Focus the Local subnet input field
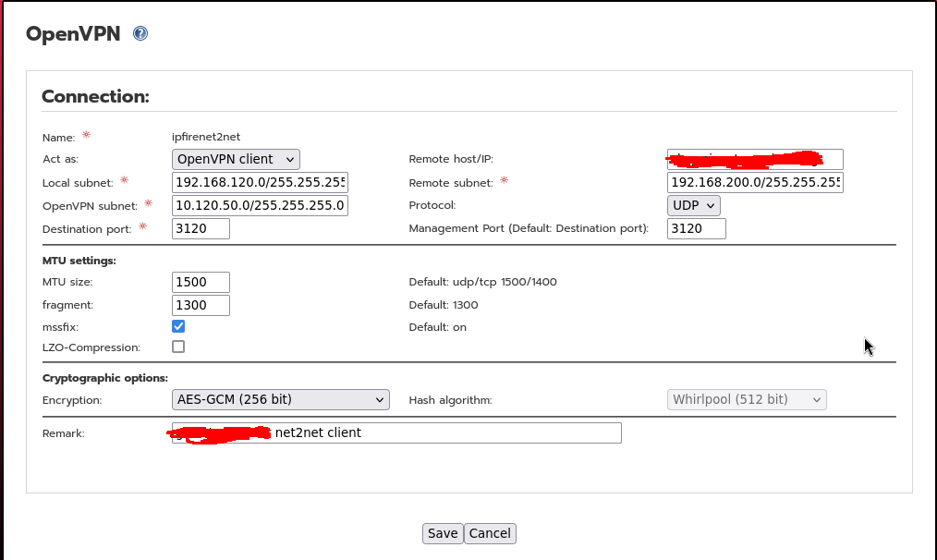Screen dimensions: 937x560 tap(260, 182)
